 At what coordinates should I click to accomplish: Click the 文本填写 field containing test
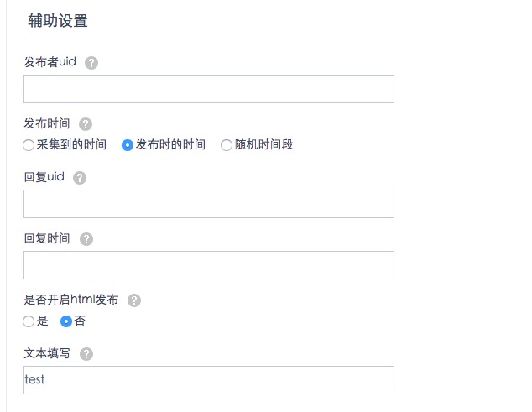tap(209, 380)
